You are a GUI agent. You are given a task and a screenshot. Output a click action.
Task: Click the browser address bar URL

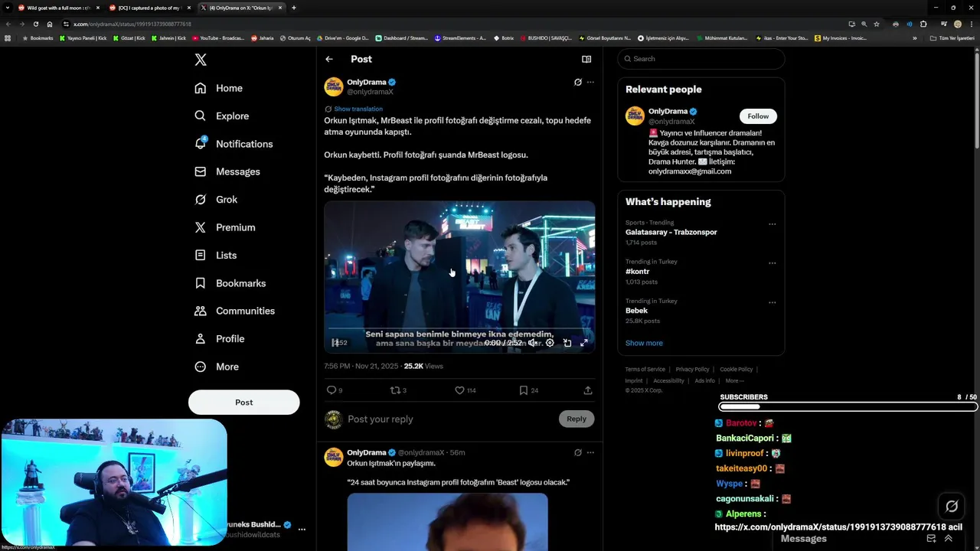132,24
